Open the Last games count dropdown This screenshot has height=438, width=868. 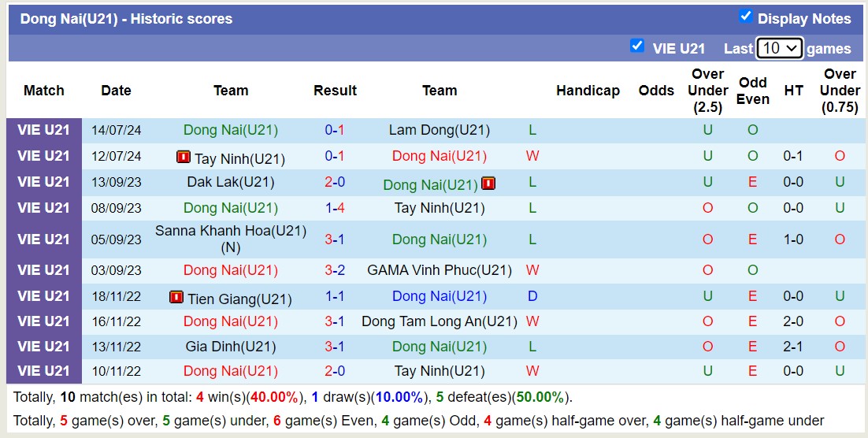778,48
